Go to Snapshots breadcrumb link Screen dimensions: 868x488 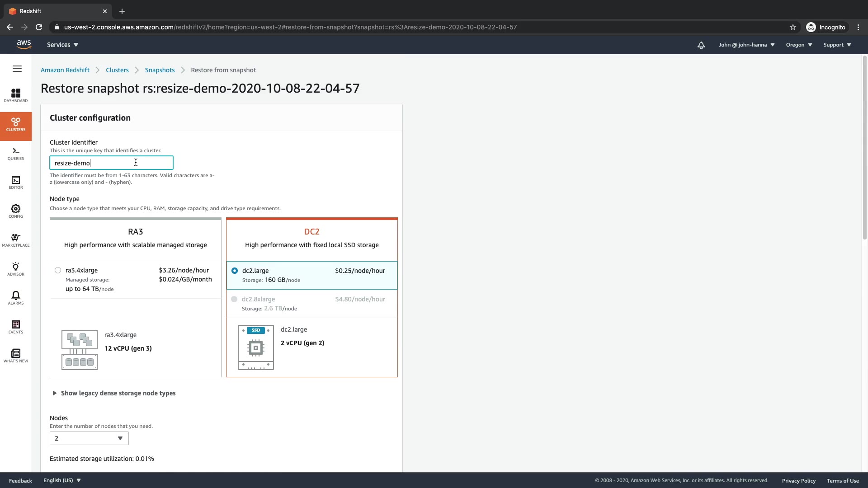[x=160, y=70]
